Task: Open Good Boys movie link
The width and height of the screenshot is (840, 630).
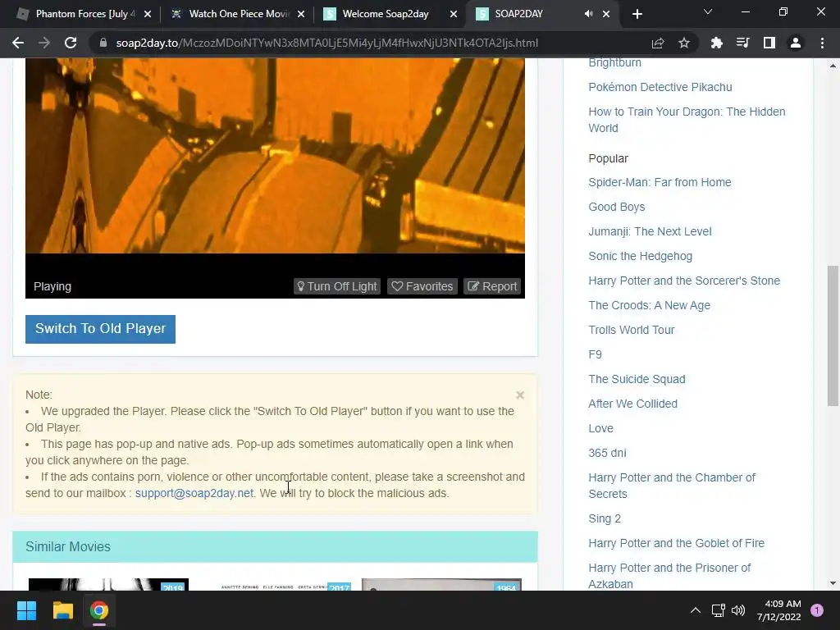Action: pyautogui.click(x=617, y=208)
